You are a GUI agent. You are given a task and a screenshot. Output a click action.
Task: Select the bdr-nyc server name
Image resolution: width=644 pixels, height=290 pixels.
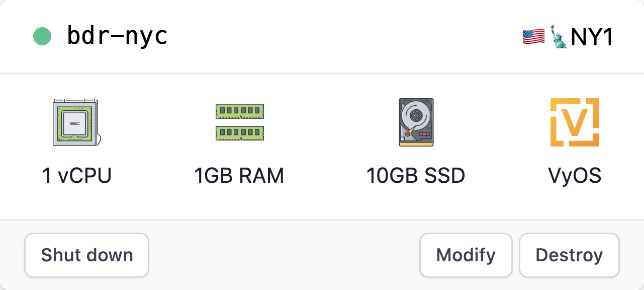pyautogui.click(x=117, y=36)
